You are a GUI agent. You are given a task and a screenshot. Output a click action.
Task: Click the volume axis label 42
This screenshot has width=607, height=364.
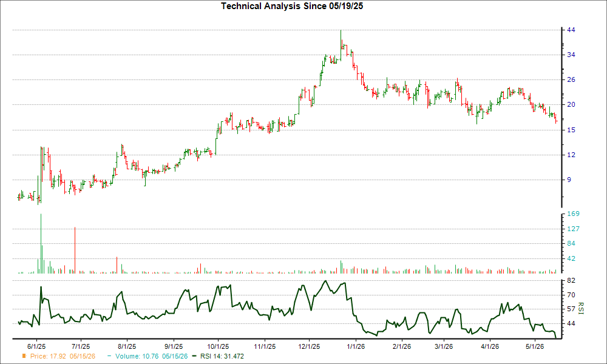coord(571,258)
